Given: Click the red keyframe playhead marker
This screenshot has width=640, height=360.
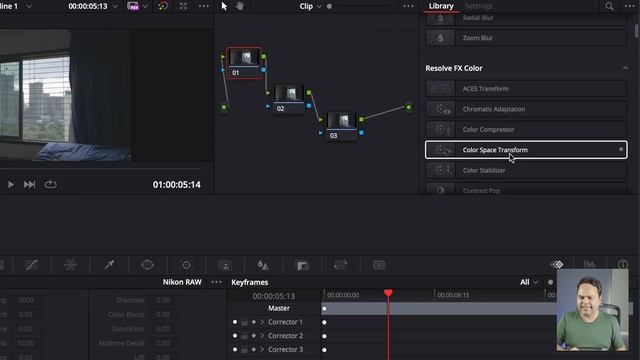Looking at the screenshot, I should [388, 293].
